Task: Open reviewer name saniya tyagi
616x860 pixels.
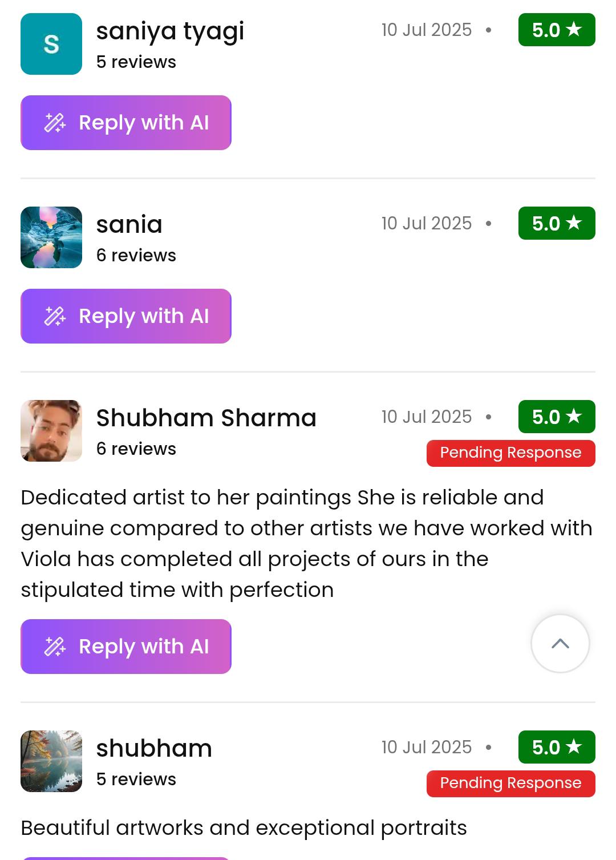Action: [170, 31]
